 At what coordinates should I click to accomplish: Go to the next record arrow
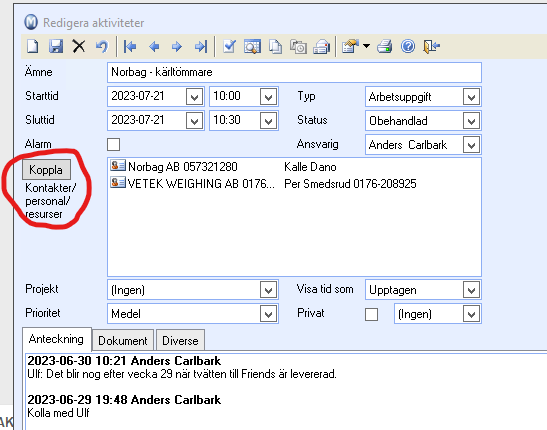177,46
